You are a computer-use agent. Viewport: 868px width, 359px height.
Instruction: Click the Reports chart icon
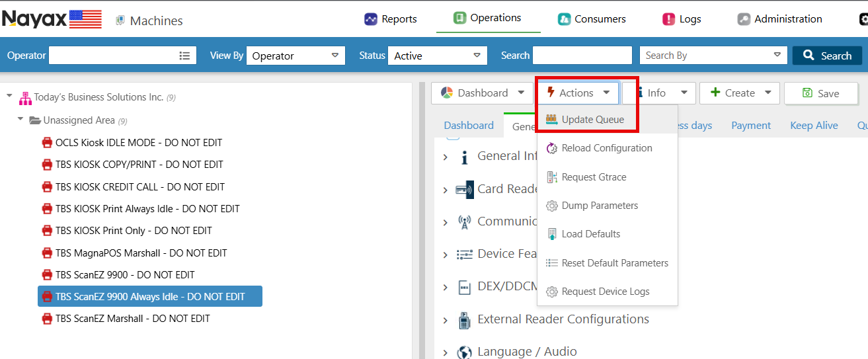click(x=371, y=19)
